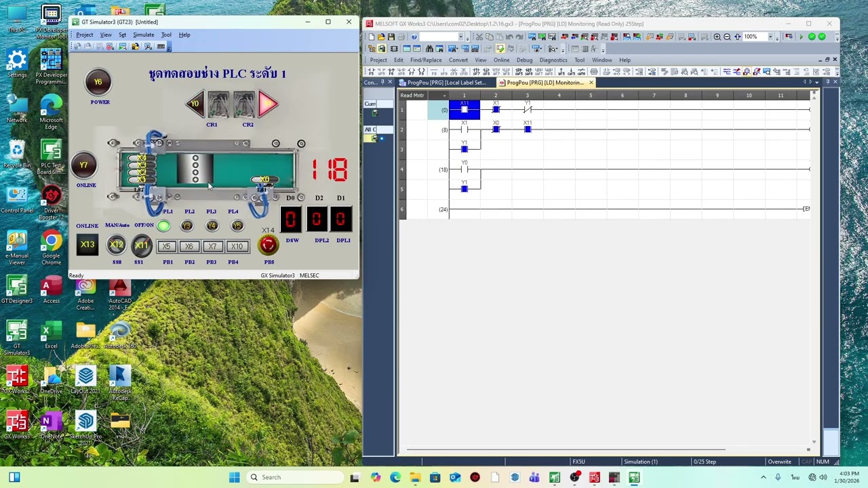Redo action in GX Works3 toolbar
Image resolution: width=868 pixels, height=488 pixels.
pyautogui.click(x=519, y=37)
